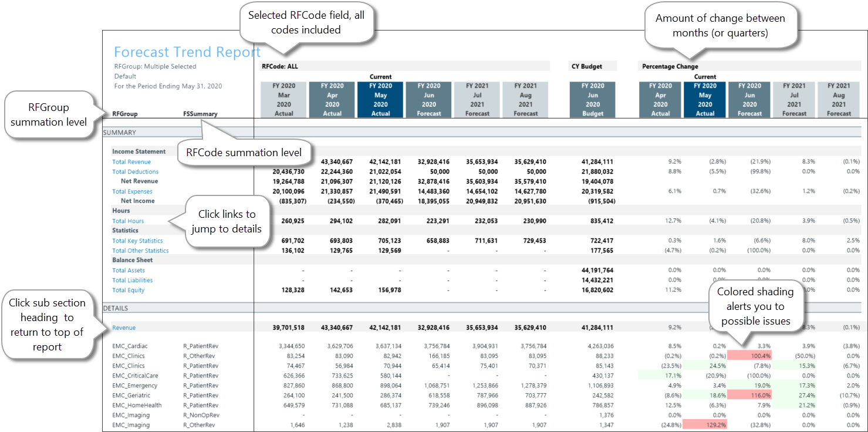Select the red 129.2% shaded cell
Viewport: 868px width, 432px height.
coord(705,425)
